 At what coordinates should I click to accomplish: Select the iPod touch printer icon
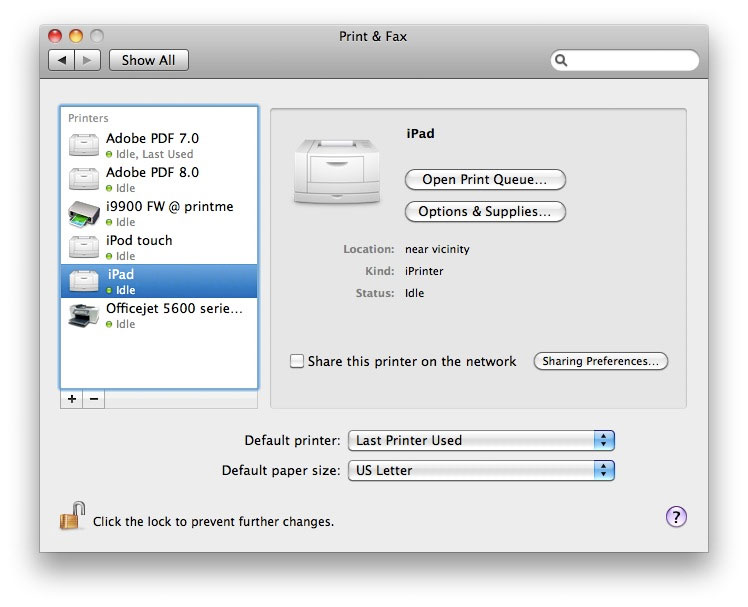point(84,247)
